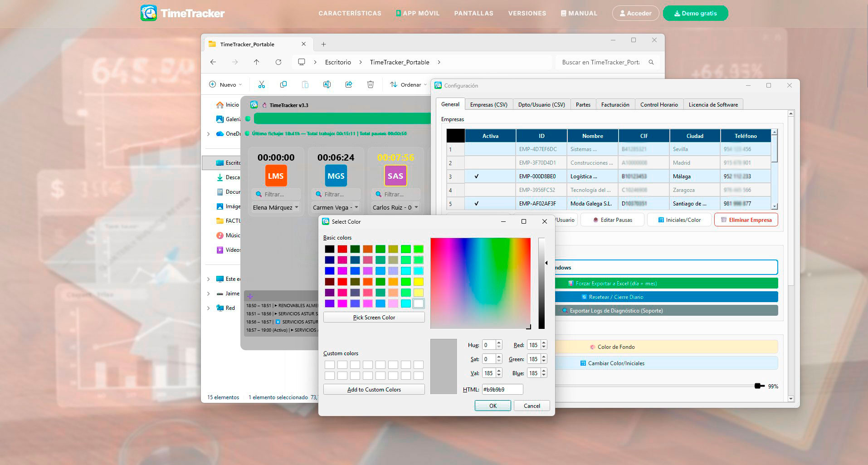Click the search magnifier in File Explorer
The height and width of the screenshot is (465, 868).
[651, 62]
